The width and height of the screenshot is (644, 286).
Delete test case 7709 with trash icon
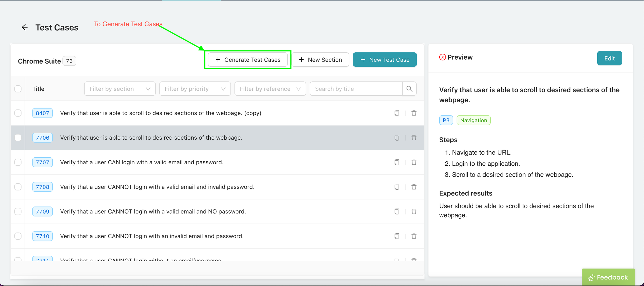click(x=414, y=212)
